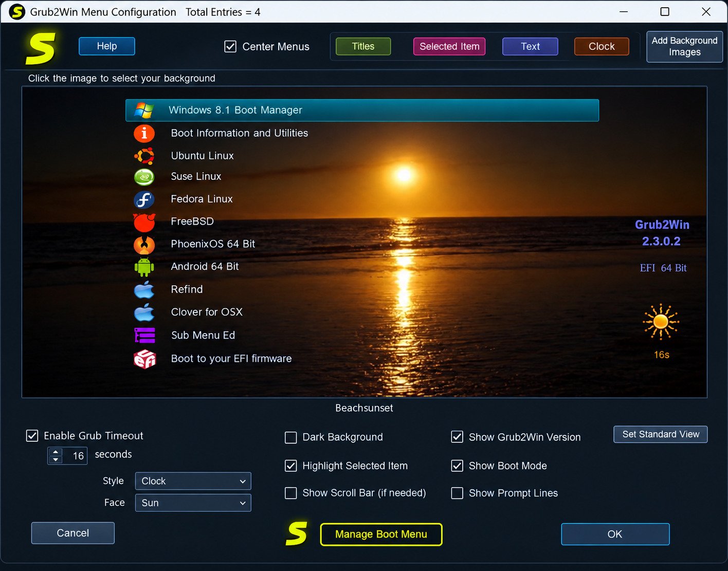Open Manage Boot Menu
Screen dimensions: 728x571
click(x=381, y=535)
